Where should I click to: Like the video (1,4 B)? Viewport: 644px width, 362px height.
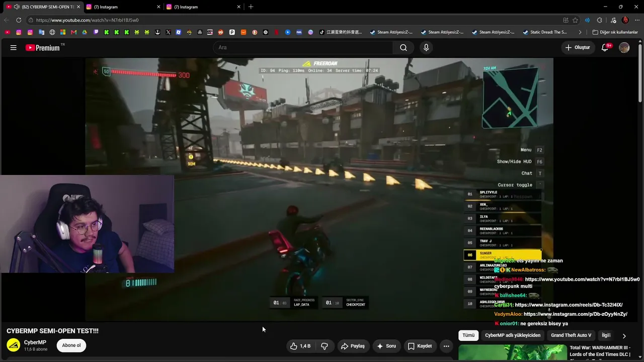click(300, 346)
